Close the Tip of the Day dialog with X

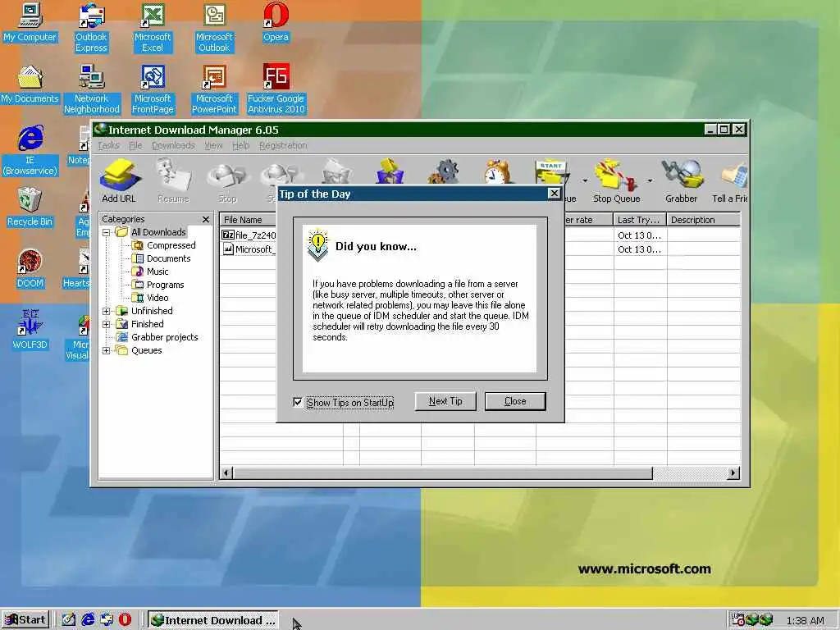point(555,194)
